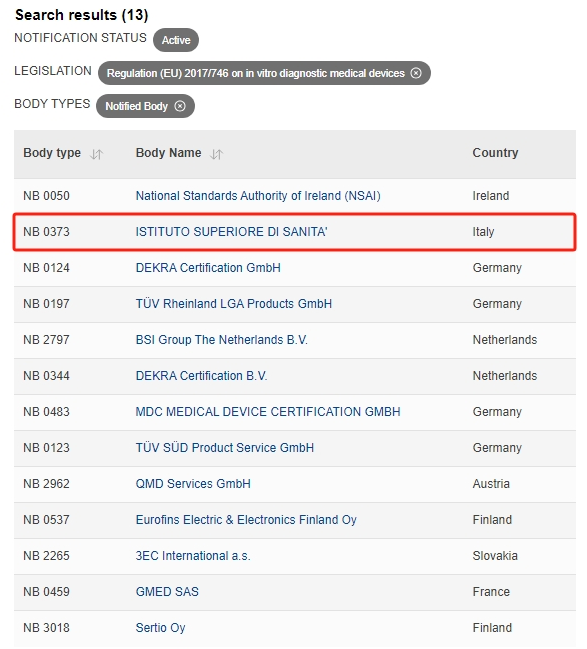
Task: Open Eurofins Electric & Electronics Finland Oy
Action: (x=246, y=520)
